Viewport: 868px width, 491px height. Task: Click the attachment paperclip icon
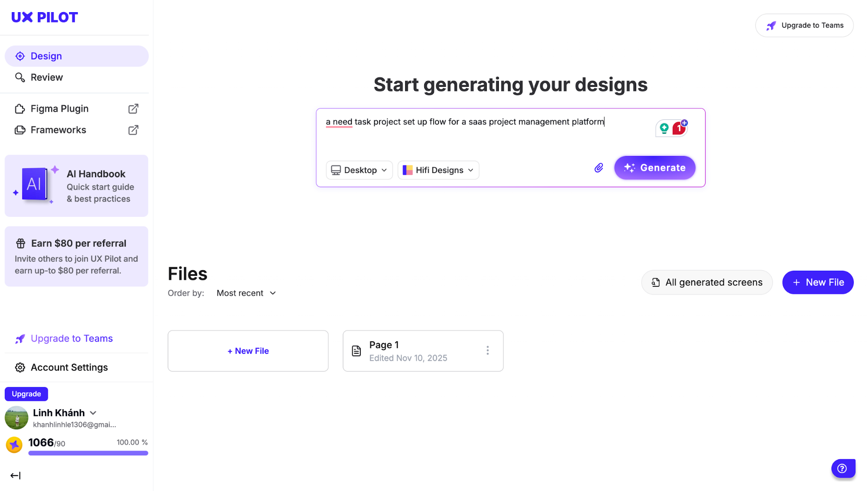click(598, 168)
